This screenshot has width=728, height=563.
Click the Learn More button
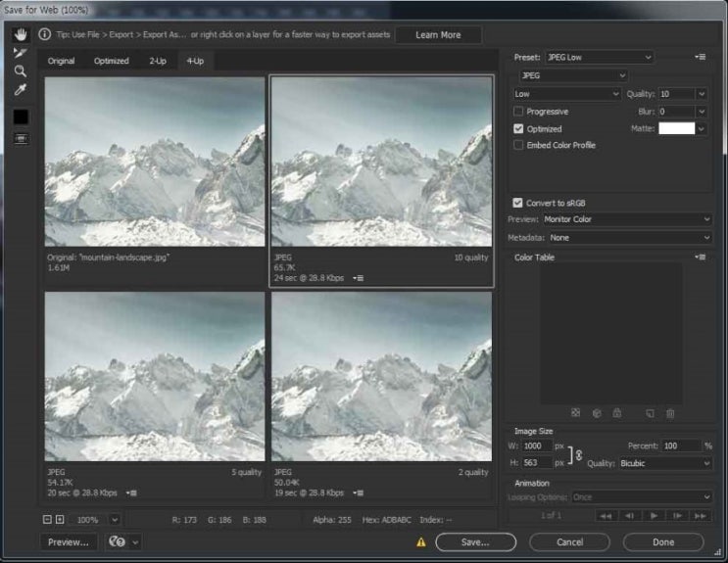pos(438,35)
